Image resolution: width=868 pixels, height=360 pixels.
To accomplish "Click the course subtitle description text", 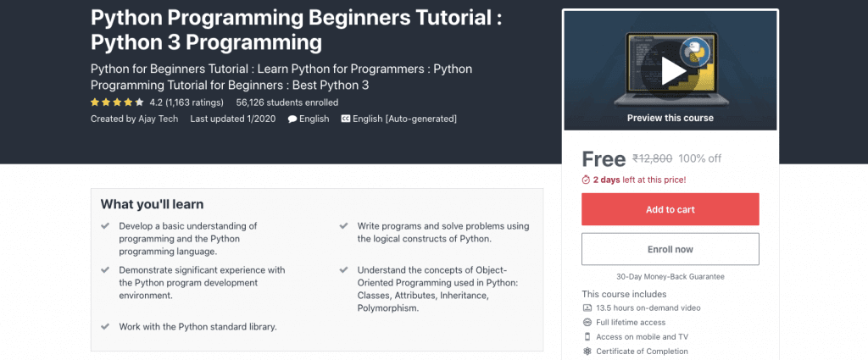I will 281,77.
